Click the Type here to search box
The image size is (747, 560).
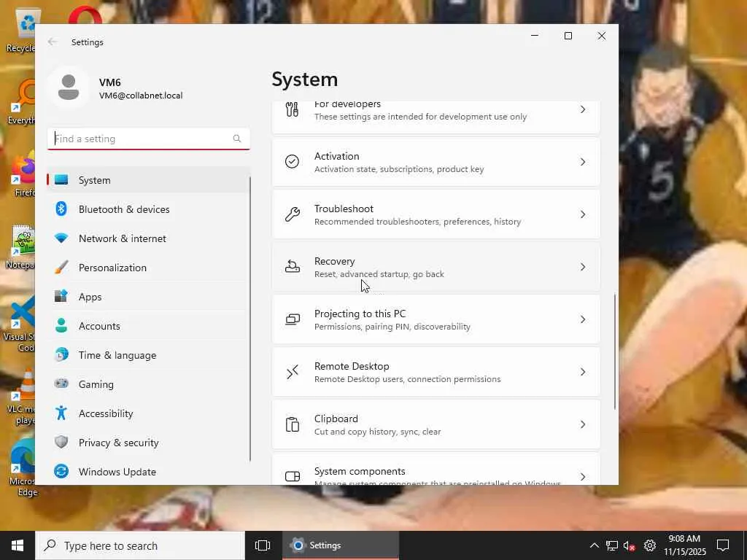(x=140, y=545)
